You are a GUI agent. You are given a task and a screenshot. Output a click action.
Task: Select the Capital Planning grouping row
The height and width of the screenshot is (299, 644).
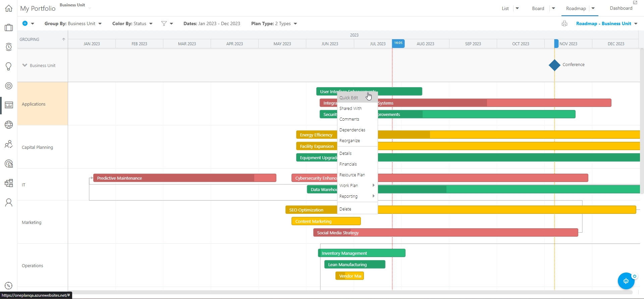click(x=43, y=147)
